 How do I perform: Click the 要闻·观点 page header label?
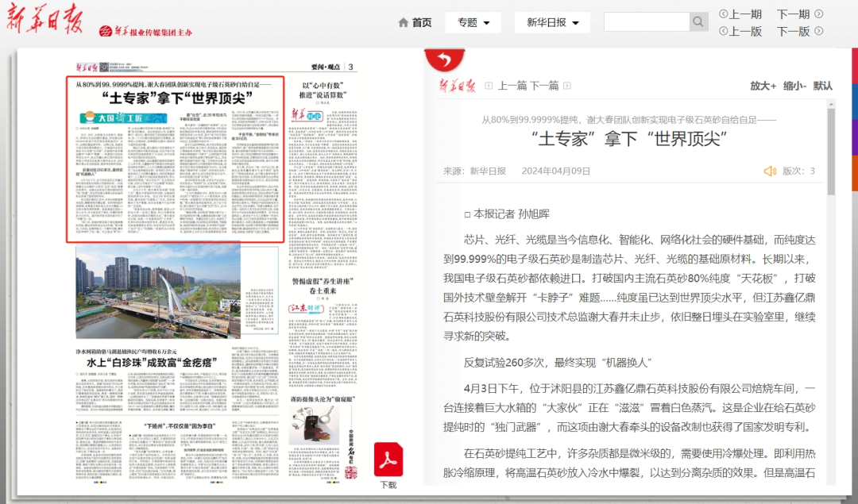pos(326,67)
